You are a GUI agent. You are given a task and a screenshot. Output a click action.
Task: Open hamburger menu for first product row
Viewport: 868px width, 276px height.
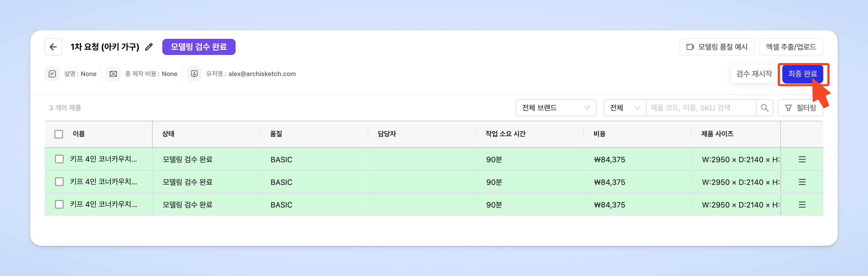tap(802, 159)
